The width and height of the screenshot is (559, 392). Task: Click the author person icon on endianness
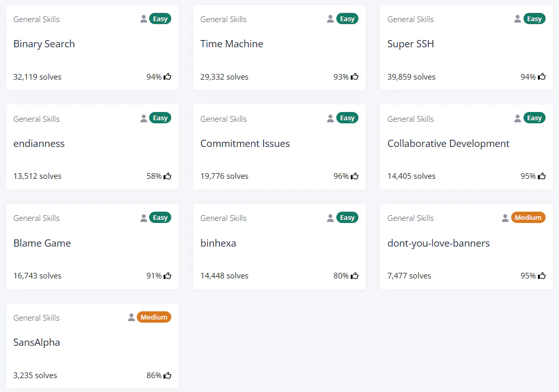point(143,118)
